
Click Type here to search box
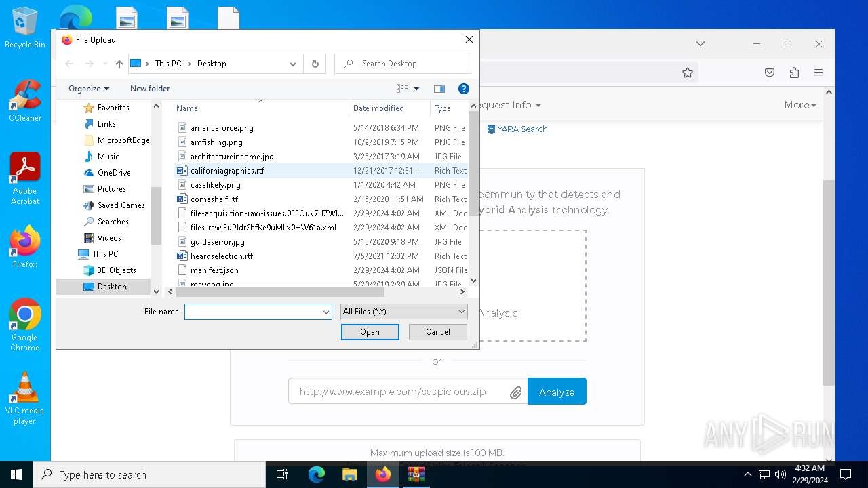(149, 474)
